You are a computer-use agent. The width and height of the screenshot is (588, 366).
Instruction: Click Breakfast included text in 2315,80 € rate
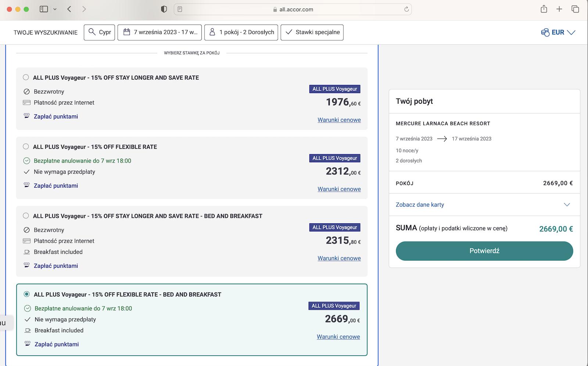coord(58,252)
